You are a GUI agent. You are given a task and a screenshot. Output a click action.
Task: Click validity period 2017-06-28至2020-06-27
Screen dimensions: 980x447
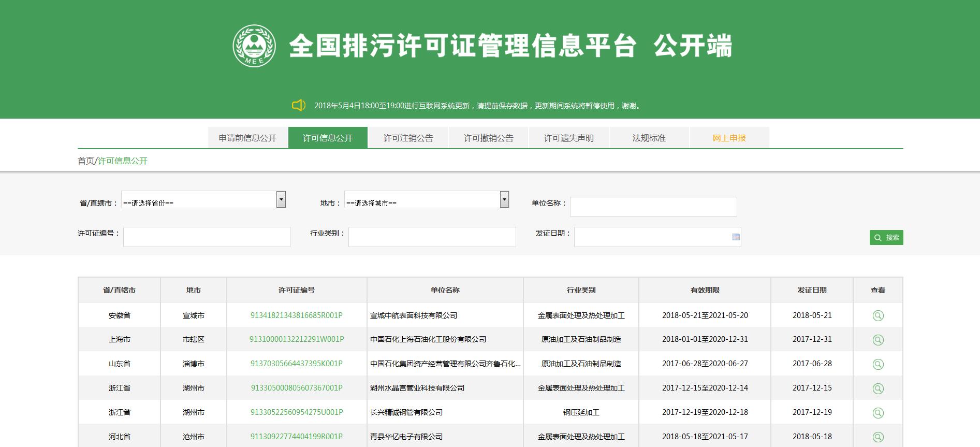[705, 364]
